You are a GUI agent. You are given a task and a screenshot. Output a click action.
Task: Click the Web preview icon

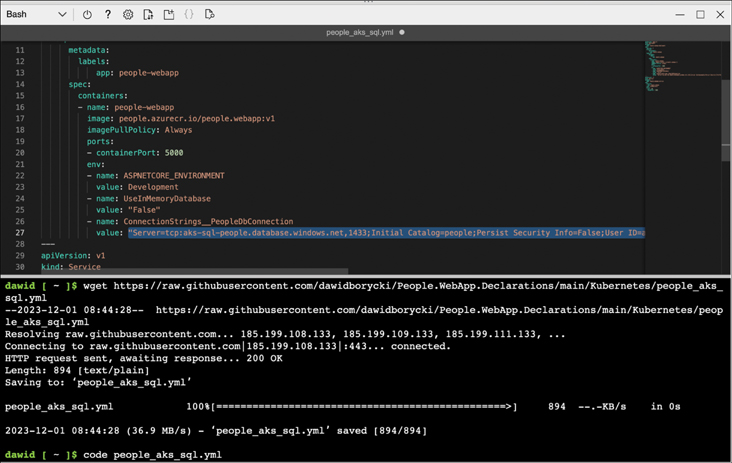pos(209,15)
